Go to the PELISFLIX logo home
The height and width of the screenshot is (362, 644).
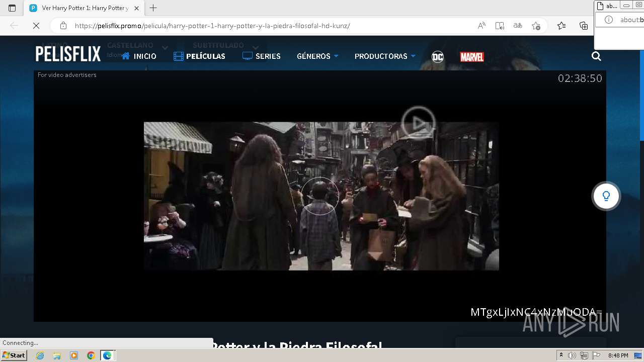click(x=68, y=54)
